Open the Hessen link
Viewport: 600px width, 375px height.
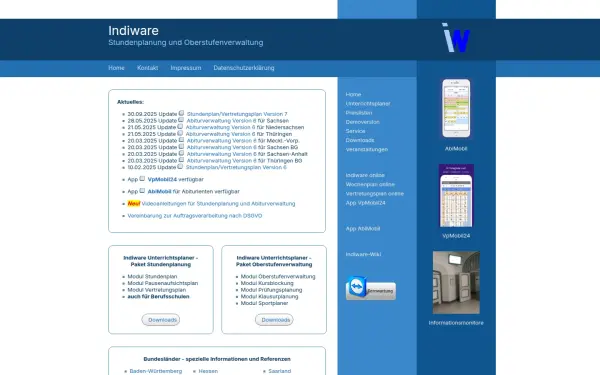[x=208, y=371]
